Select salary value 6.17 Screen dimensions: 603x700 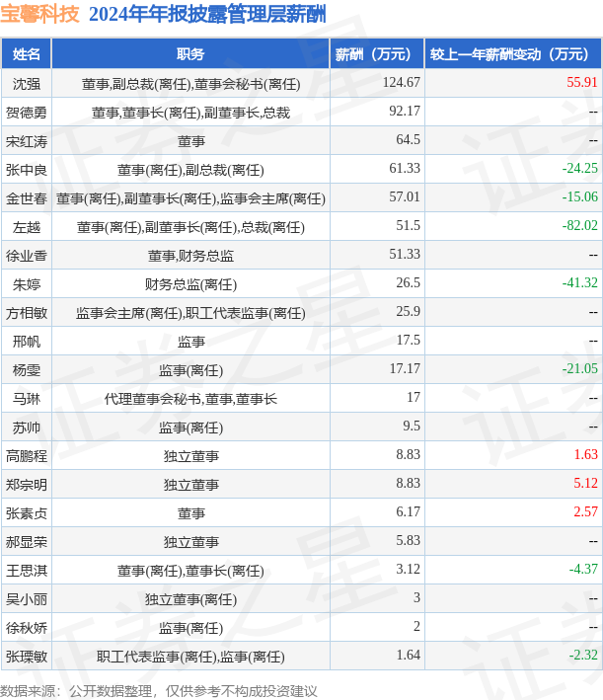[408, 511]
